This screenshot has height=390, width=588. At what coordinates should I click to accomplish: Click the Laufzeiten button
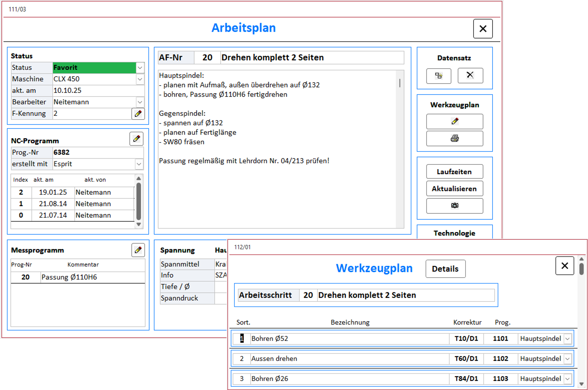(454, 172)
